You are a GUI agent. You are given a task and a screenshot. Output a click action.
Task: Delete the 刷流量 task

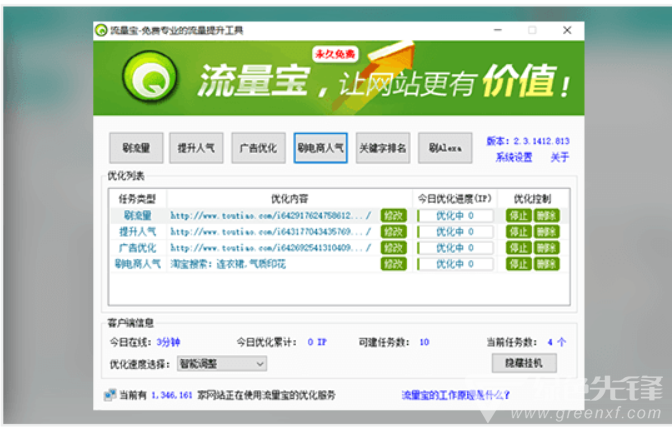(546, 215)
